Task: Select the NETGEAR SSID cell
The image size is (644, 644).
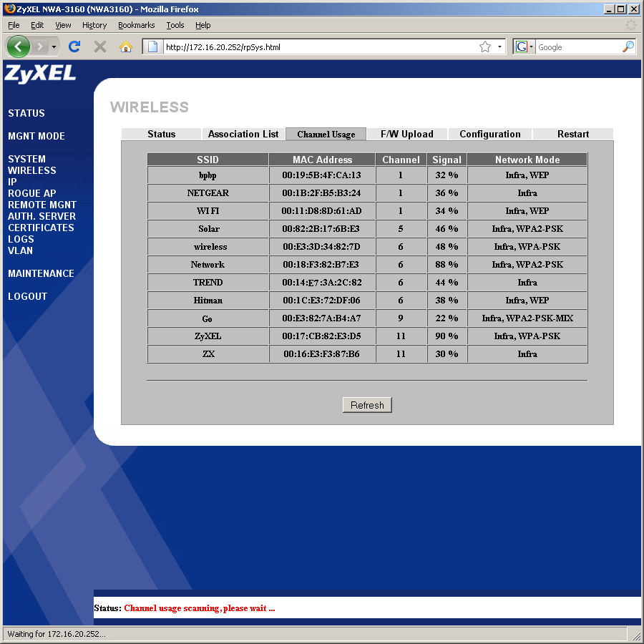Action: [x=208, y=192]
